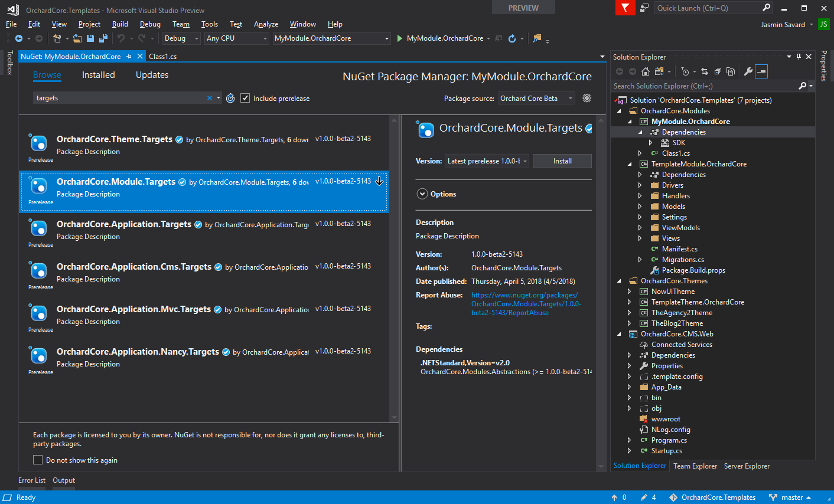This screenshot has height=504, width=834.
Task: Expand the Options section
Action: click(x=422, y=194)
